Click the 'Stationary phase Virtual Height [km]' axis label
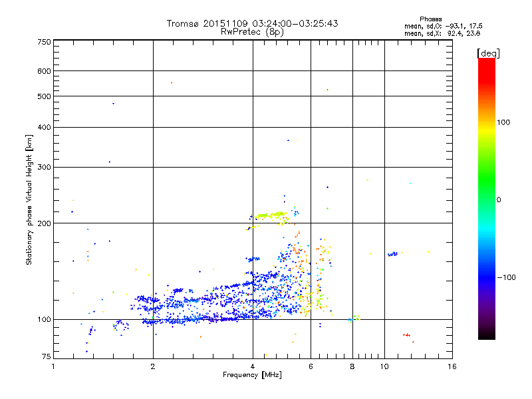 [29, 199]
